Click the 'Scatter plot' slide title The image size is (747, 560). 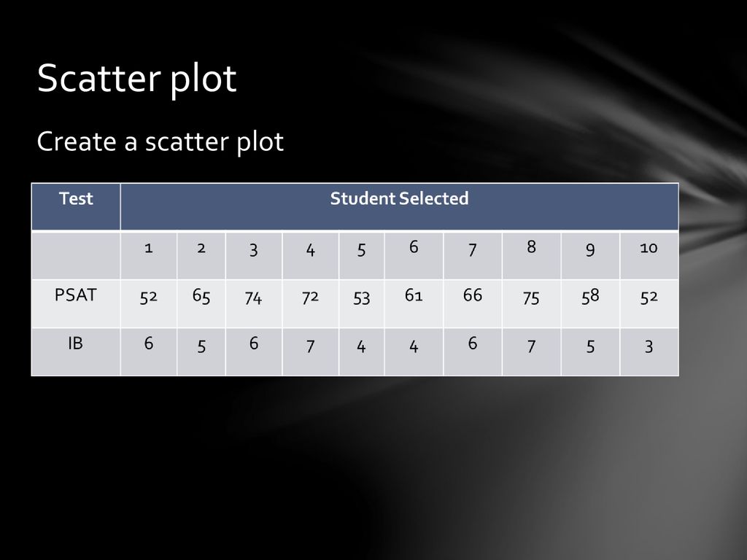point(136,79)
